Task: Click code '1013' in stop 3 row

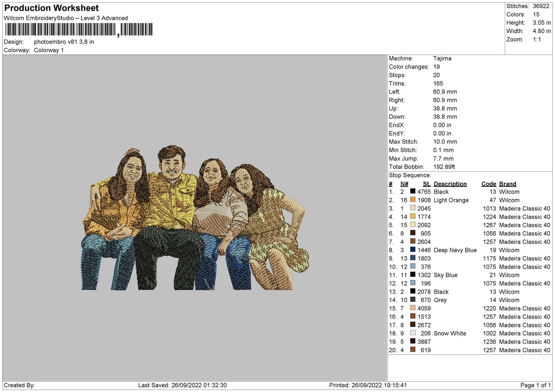Action: coord(490,208)
